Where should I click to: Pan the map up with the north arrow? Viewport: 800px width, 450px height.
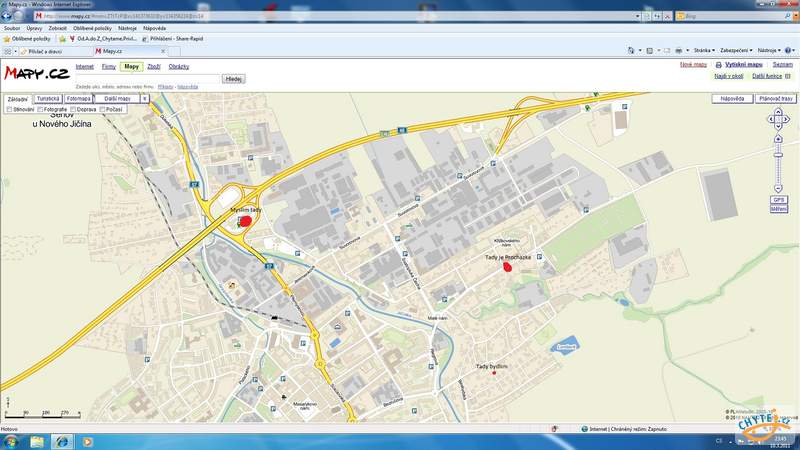(778, 111)
